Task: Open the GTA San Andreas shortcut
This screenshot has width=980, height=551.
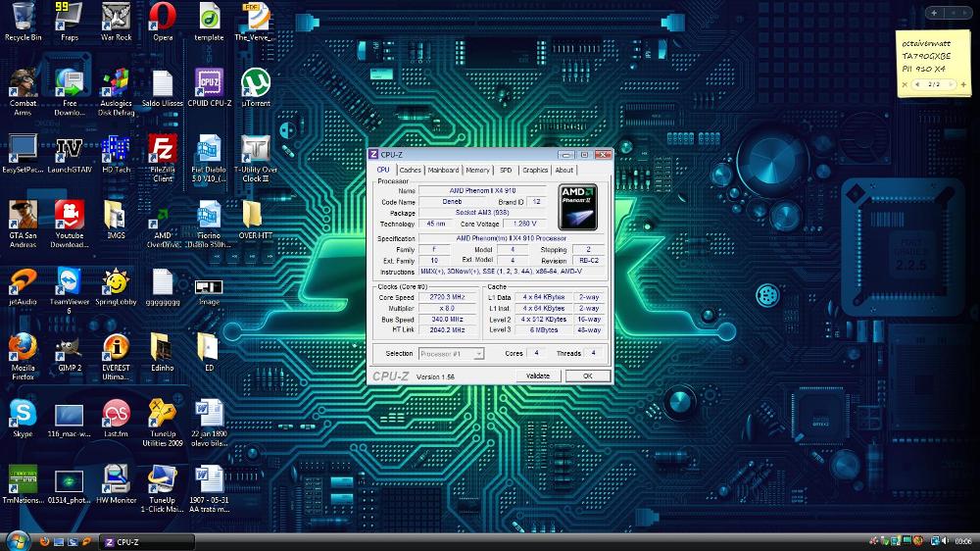Action: click(x=24, y=224)
